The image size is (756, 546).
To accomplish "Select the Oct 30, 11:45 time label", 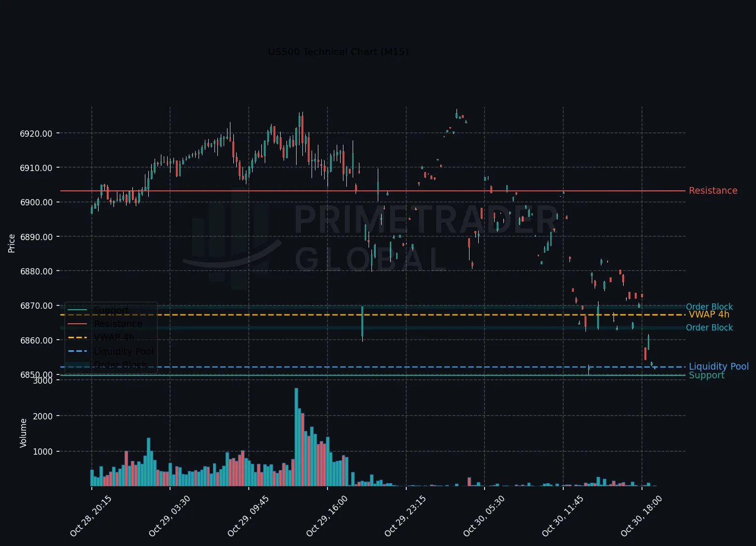I will tap(562, 516).
